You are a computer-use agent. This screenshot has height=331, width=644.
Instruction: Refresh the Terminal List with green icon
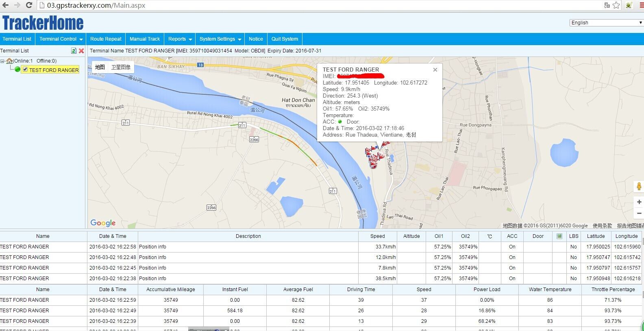point(74,51)
